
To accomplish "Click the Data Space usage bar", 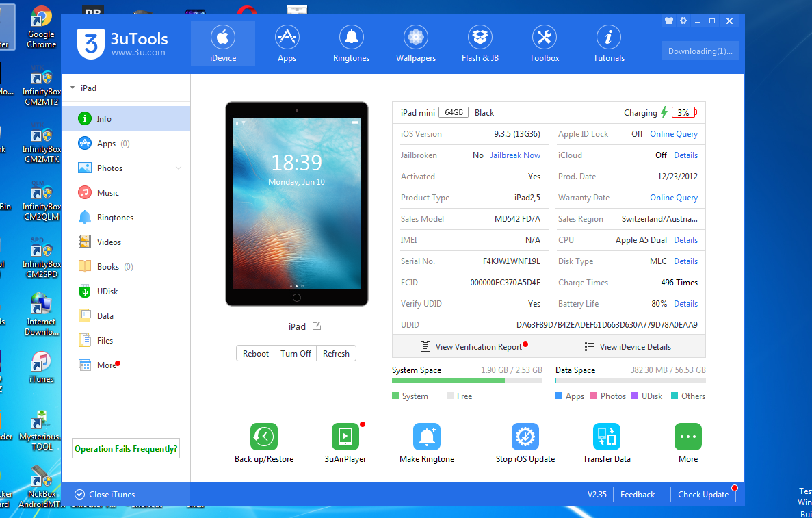I will point(630,380).
